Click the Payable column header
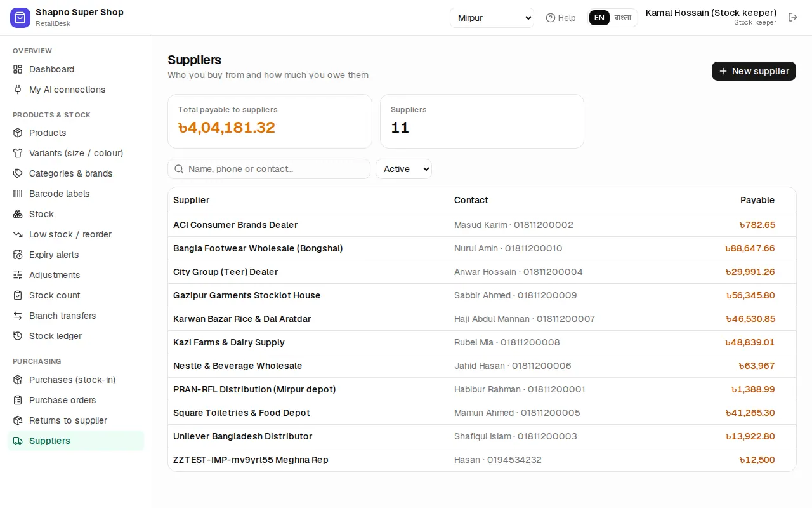Screen dimensions: 812x508 coord(757,200)
